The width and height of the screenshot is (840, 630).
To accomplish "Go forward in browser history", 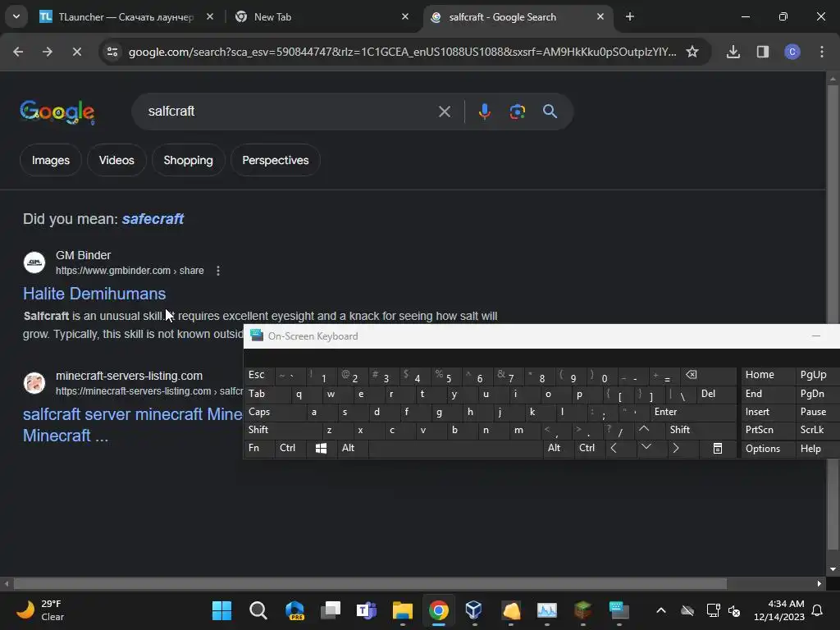I will pyautogui.click(x=47, y=52).
